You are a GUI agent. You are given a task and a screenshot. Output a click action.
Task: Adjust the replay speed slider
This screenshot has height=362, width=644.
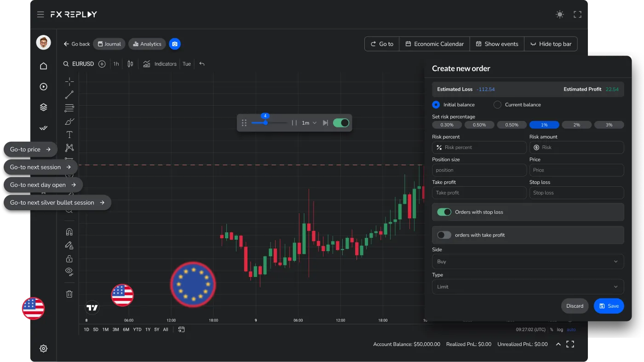pyautogui.click(x=265, y=123)
